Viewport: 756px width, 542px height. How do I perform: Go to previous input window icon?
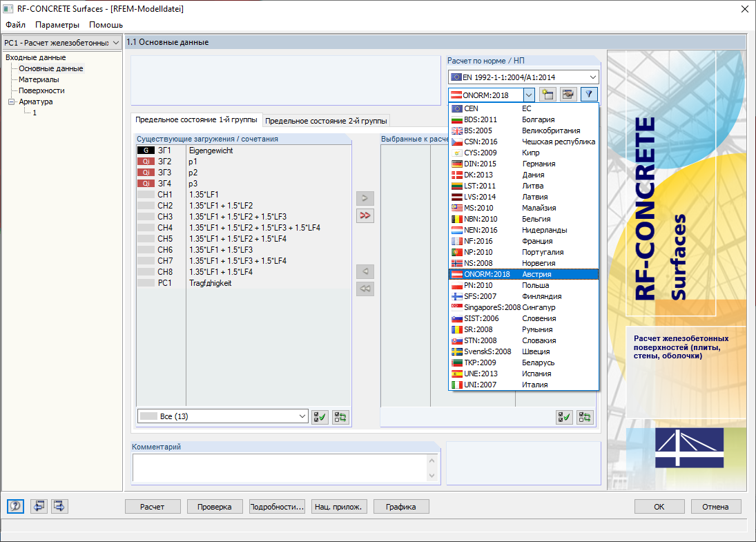(39, 506)
